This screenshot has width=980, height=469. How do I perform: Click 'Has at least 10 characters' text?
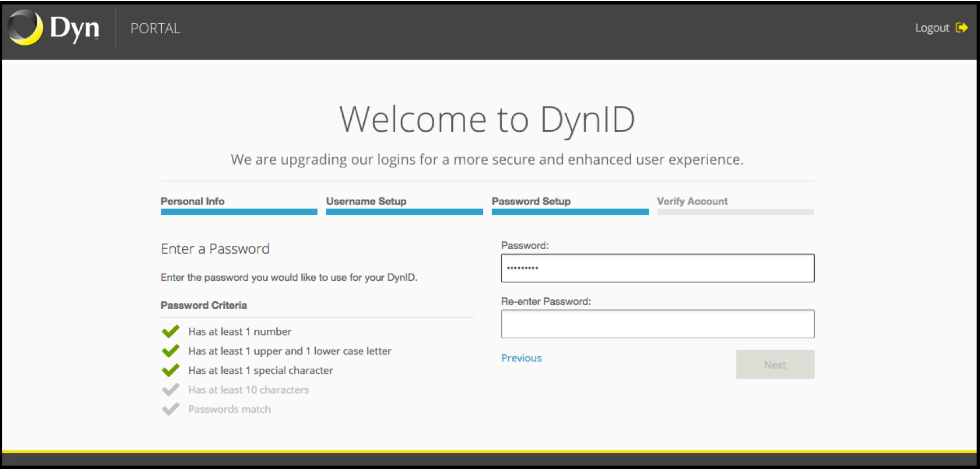tap(249, 390)
